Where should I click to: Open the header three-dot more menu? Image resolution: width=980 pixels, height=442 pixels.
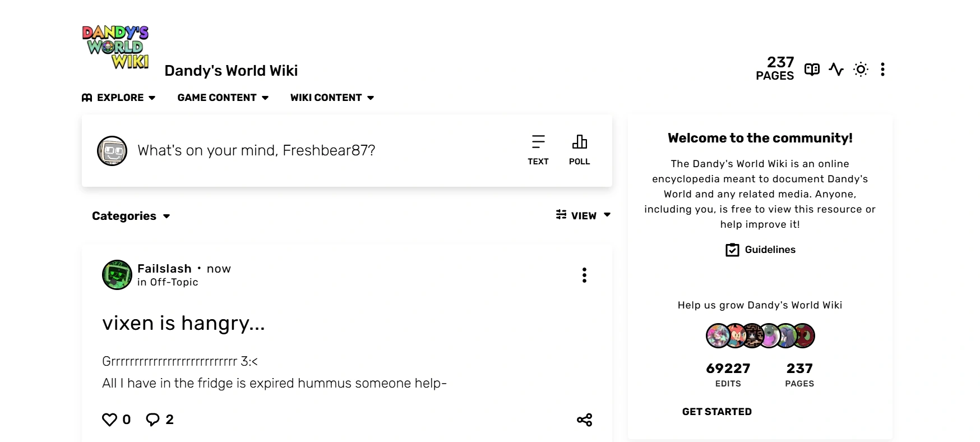882,70
